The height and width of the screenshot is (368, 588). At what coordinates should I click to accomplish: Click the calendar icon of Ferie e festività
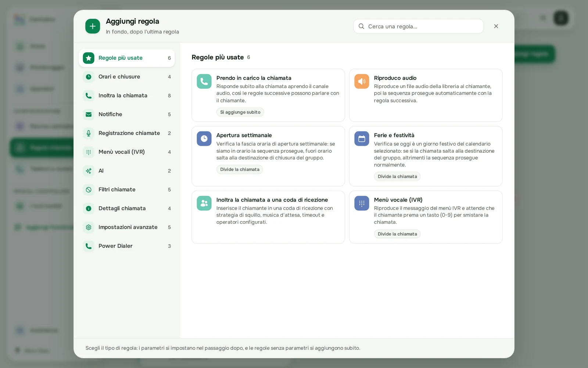click(x=362, y=139)
